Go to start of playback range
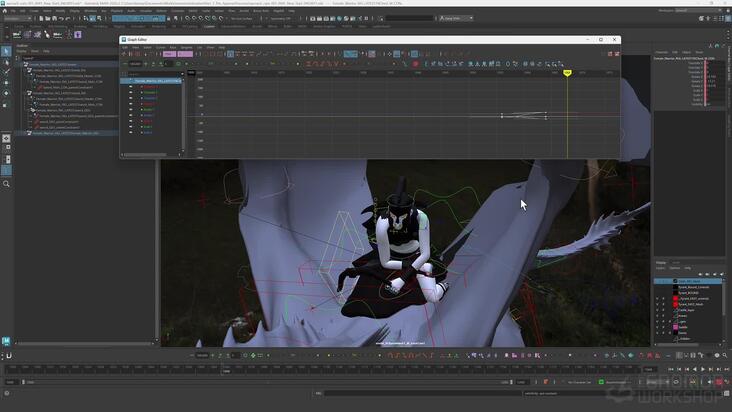732x412 pixels. (x=671, y=369)
